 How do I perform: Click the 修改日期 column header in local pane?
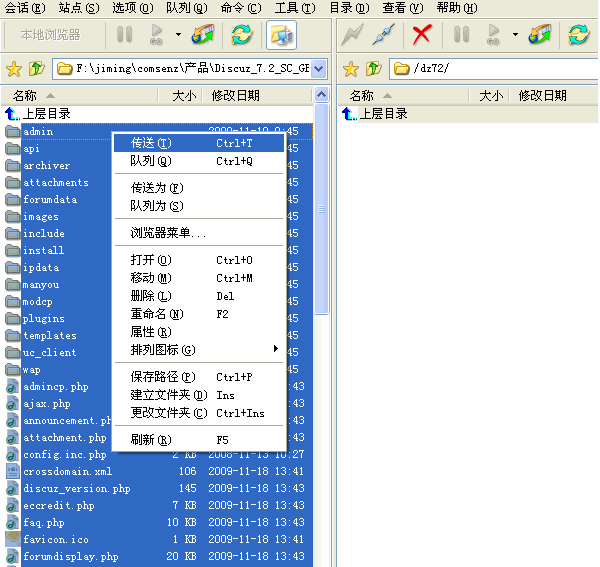point(236,96)
